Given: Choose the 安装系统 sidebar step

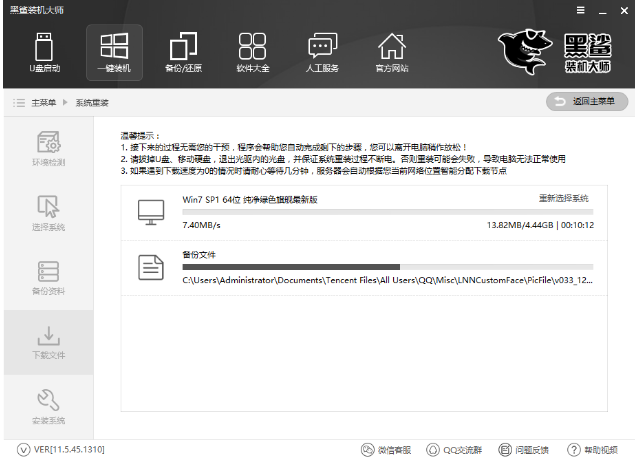Looking at the screenshot, I should pos(48,405).
